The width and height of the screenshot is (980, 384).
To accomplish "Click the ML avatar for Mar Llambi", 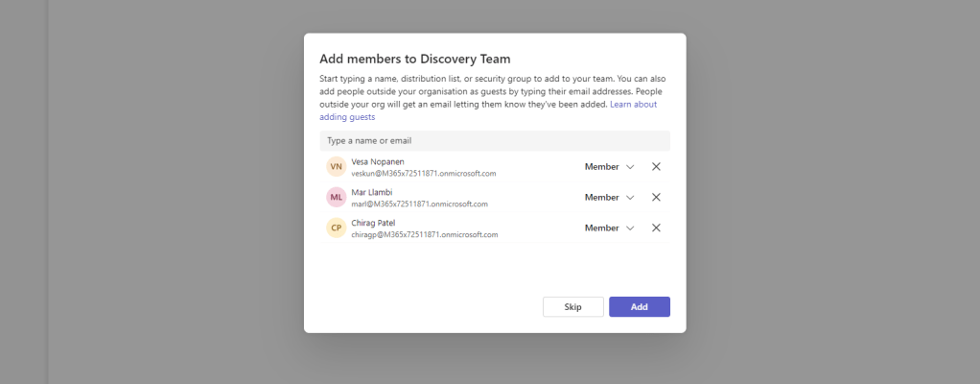I will pyautogui.click(x=336, y=198).
